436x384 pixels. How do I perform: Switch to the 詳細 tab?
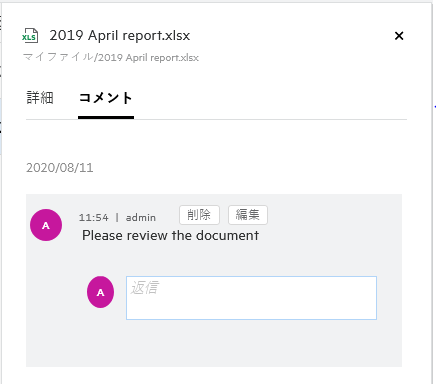pyautogui.click(x=40, y=98)
